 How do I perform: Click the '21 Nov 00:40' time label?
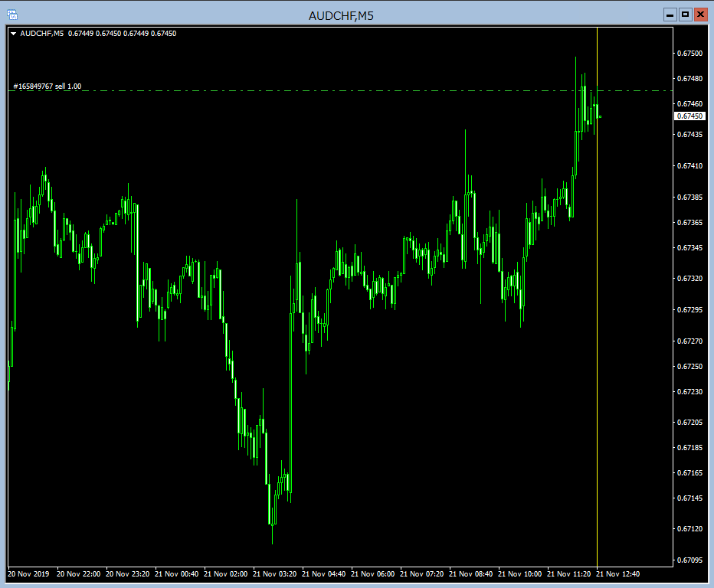[x=177, y=574]
